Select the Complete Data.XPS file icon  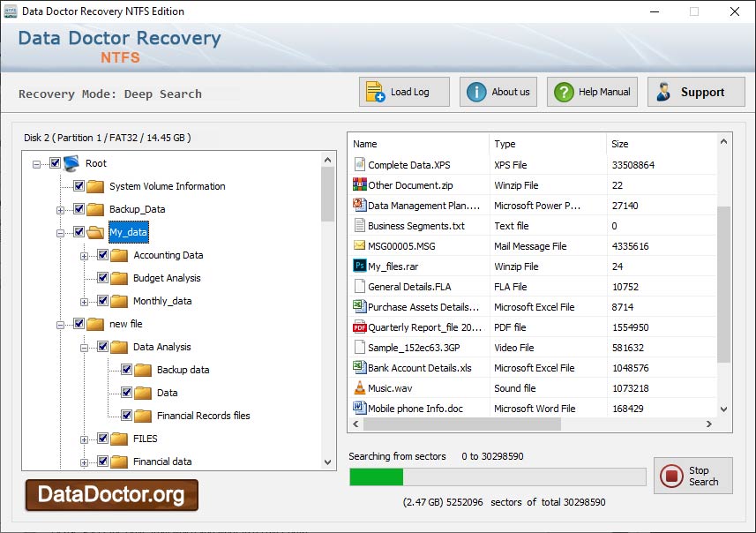click(x=359, y=165)
